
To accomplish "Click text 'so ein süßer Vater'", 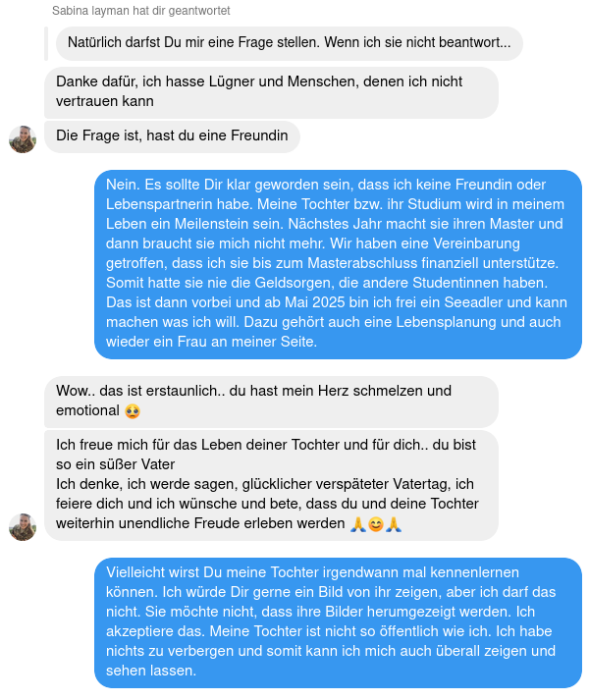I will tap(115, 464).
